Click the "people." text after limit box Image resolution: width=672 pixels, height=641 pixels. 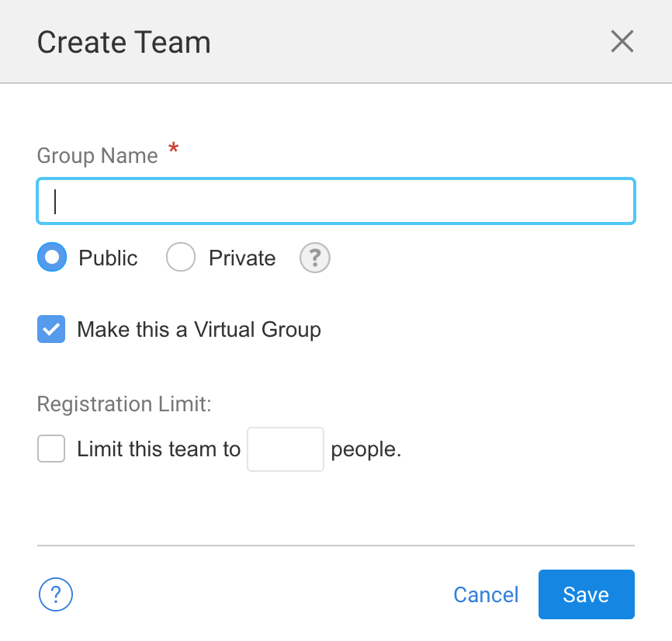coord(366,449)
